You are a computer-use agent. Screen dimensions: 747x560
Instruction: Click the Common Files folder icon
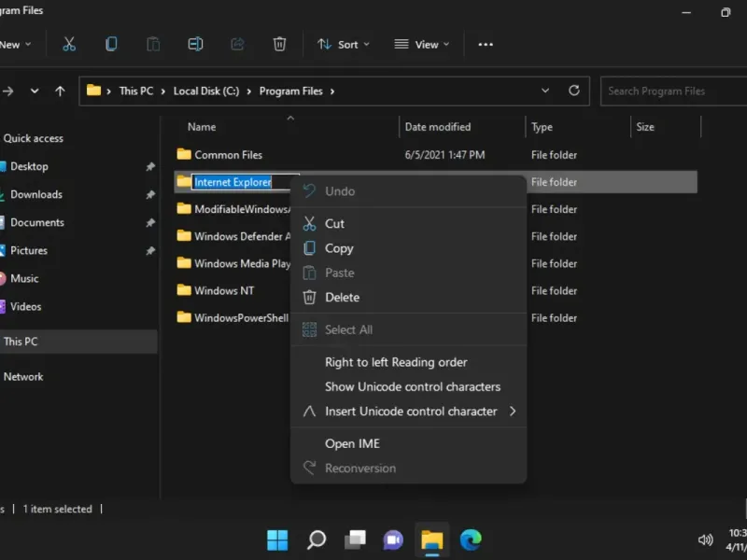click(x=184, y=154)
